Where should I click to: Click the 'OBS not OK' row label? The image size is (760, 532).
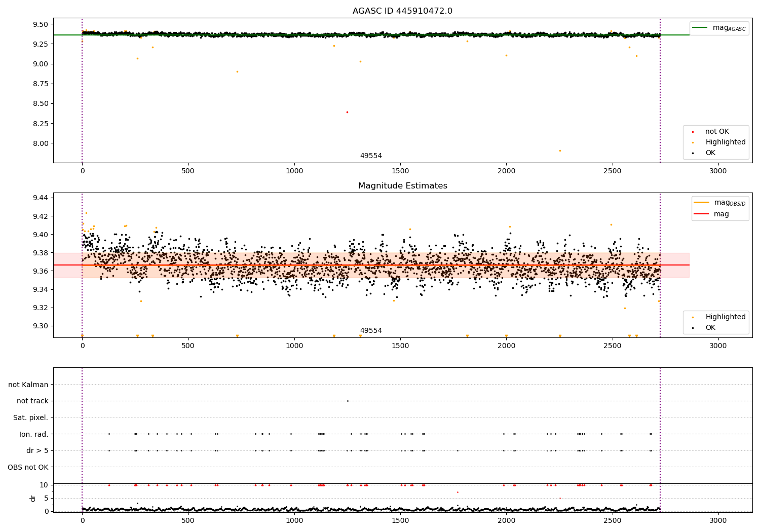click(28, 467)
